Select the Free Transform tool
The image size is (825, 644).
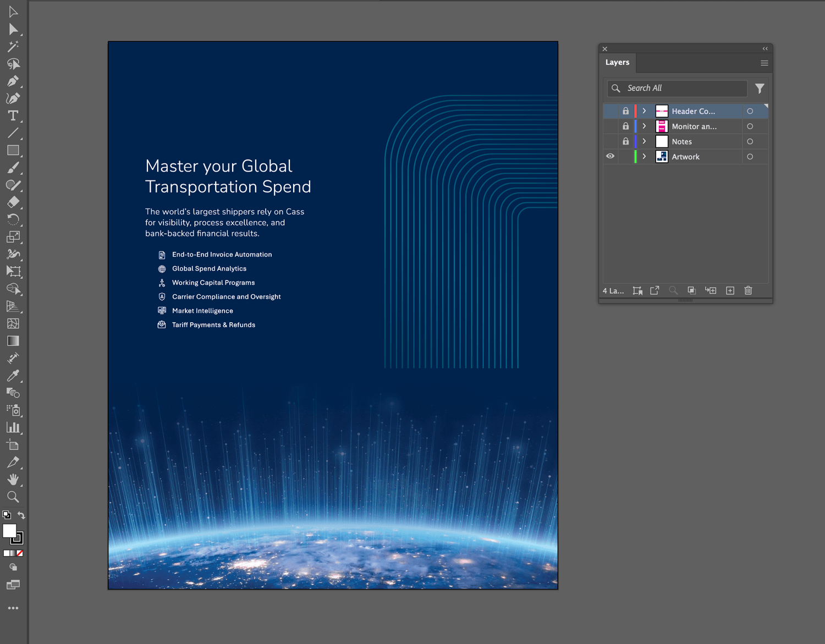(x=13, y=272)
